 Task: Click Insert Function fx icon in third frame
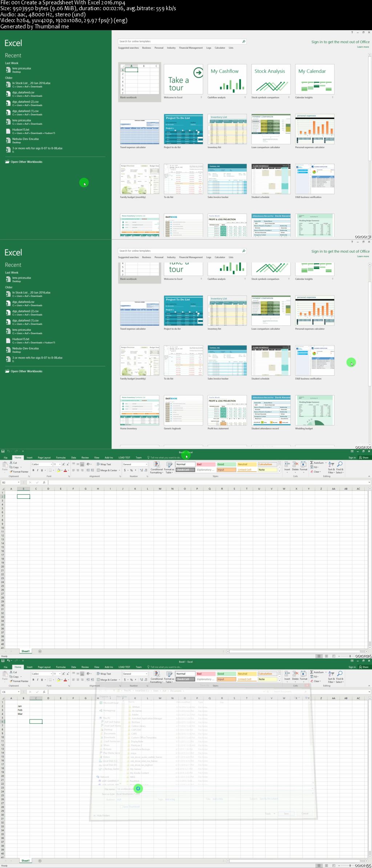(44, 483)
